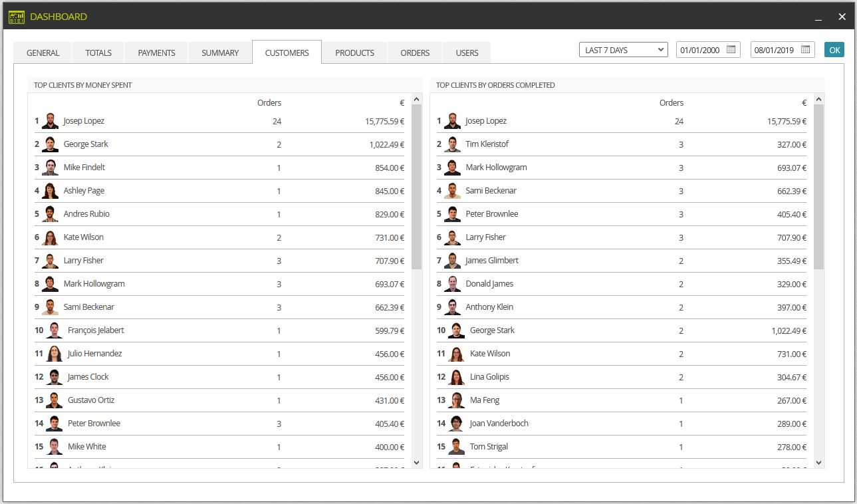
Task: Open the Last 7 Days period dropdown
Action: coord(623,50)
